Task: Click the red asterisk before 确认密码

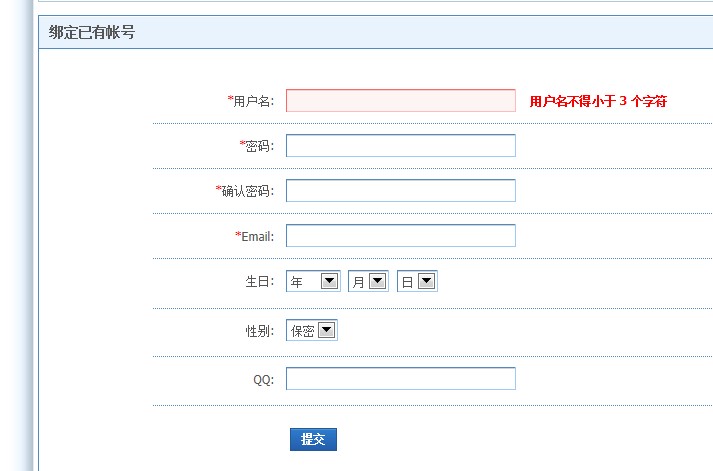Action: click(x=218, y=189)
